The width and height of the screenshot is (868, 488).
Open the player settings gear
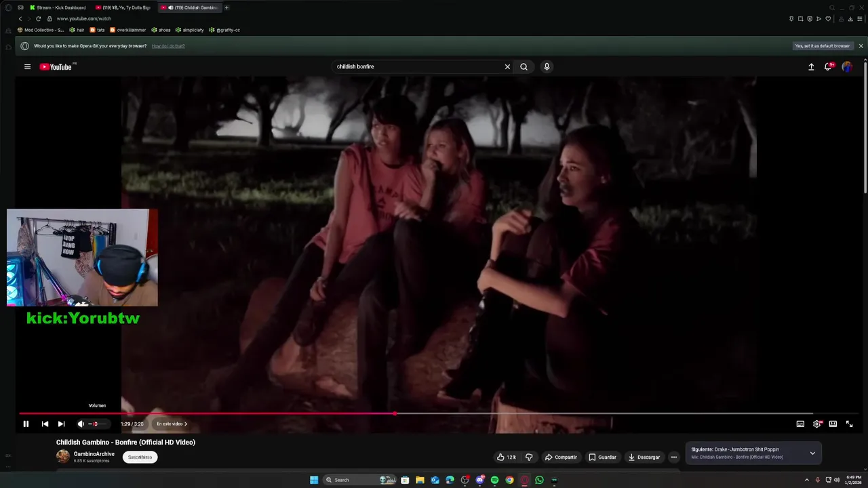[x=817, y=424]
